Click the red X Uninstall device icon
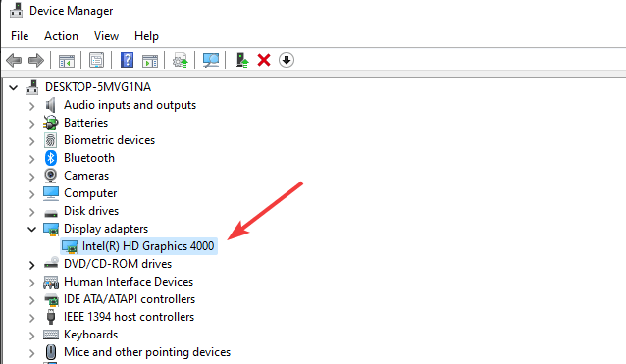The width and height of the screenshot is (626, 364). (264, 60)
